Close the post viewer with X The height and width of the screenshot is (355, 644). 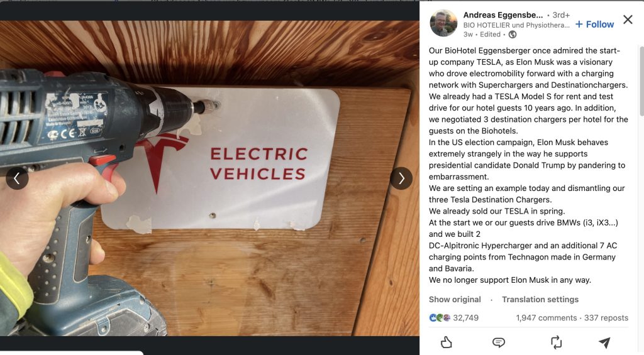(628, 19)
